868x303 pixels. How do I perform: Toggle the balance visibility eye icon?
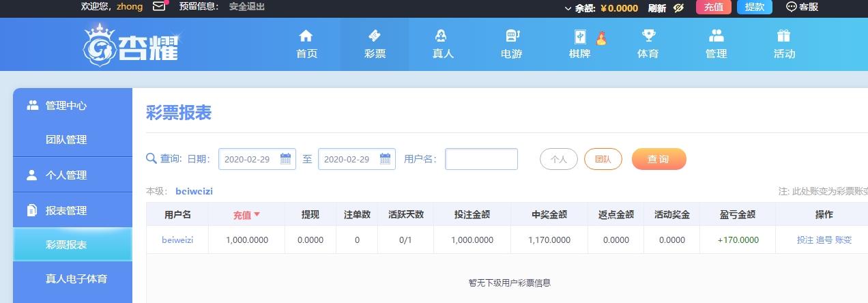pos(678,8)
